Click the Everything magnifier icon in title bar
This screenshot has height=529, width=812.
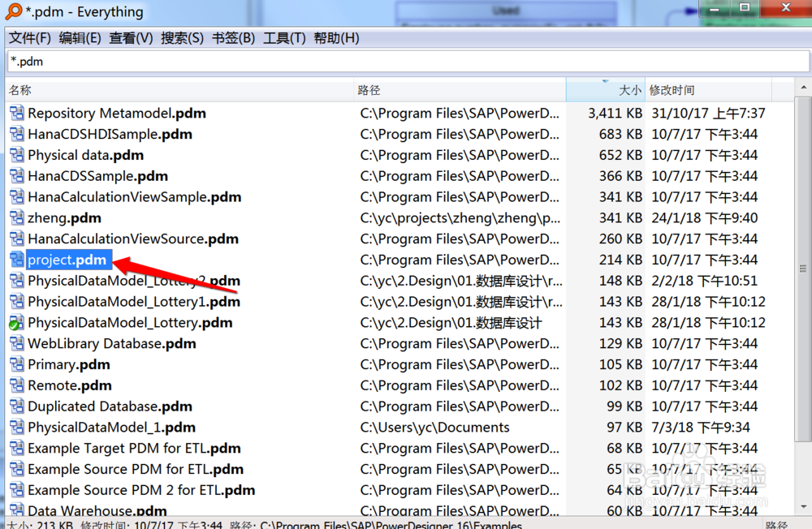[x=14, y=11]
